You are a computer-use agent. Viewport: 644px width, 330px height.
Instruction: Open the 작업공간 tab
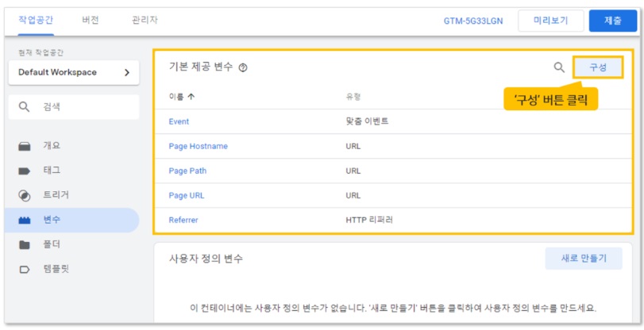click(x=36, y=20)
